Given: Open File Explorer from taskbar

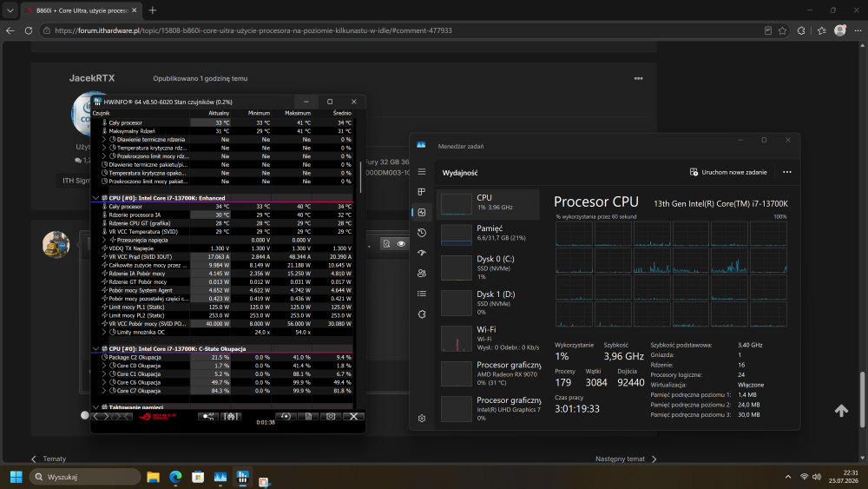Looking at the screenshot, I should point(154,477).
